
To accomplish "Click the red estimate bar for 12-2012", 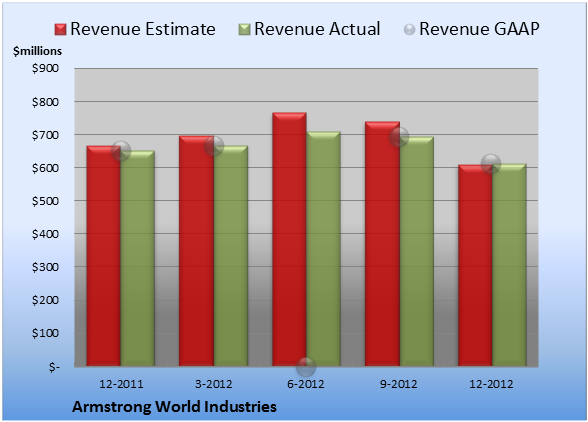I will pos(475,265).
